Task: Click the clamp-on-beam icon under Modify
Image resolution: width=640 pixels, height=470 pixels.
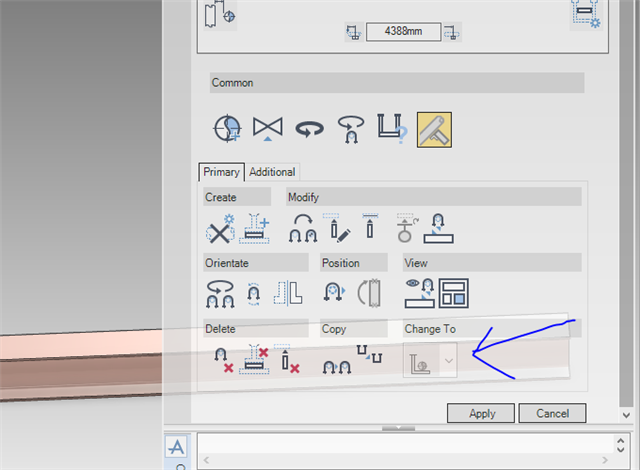Action: 438,228
